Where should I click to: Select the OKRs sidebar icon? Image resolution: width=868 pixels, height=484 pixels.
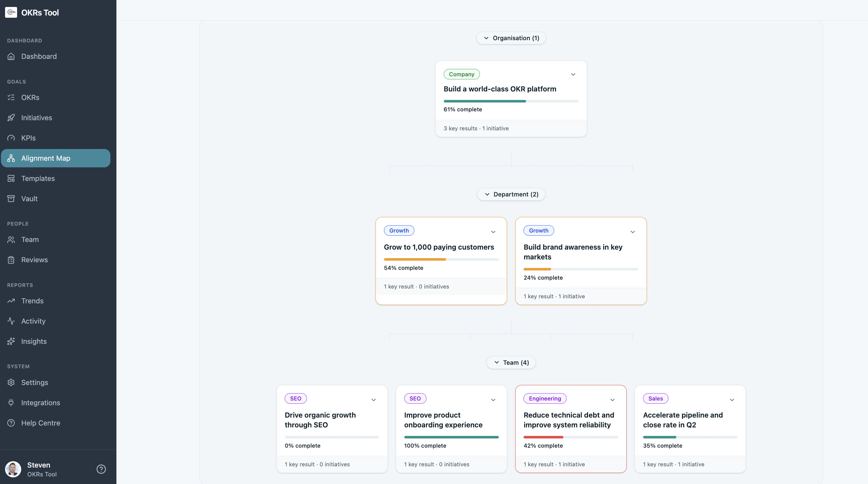[x=11, y=97]
